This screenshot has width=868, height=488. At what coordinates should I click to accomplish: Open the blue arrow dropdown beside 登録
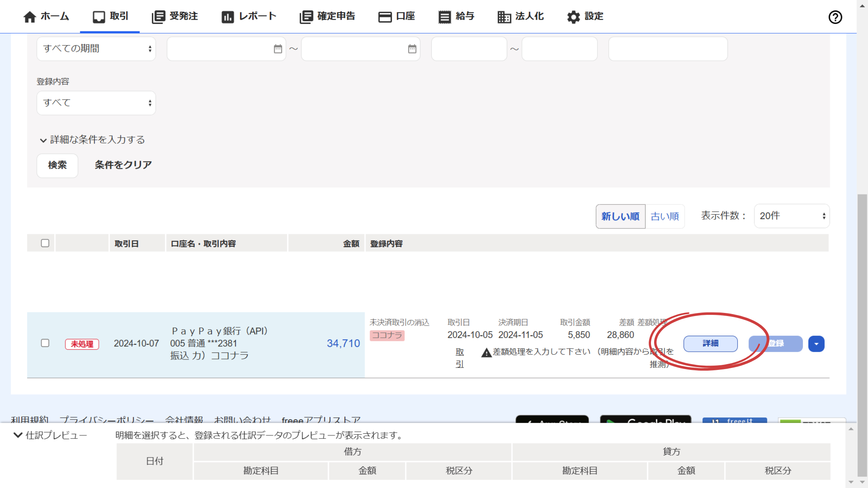(816, 344)
